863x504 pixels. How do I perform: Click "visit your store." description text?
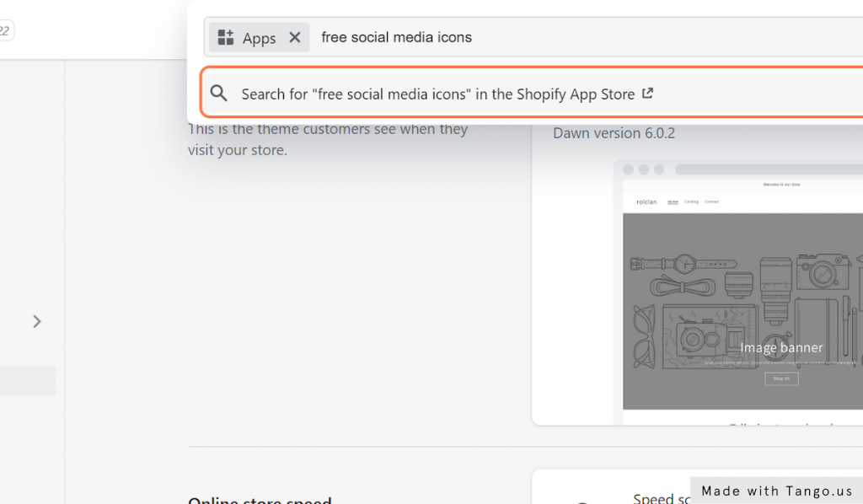[x=238, y=150]
